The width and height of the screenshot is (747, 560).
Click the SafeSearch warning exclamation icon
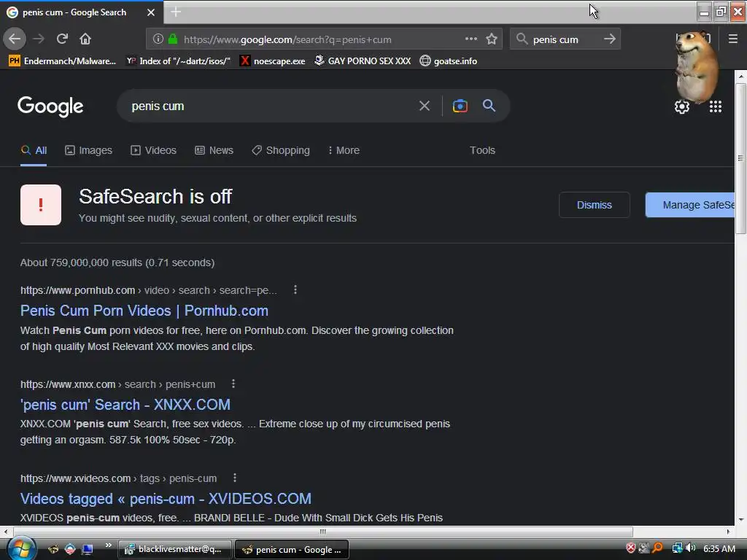(x=41, y=205)
